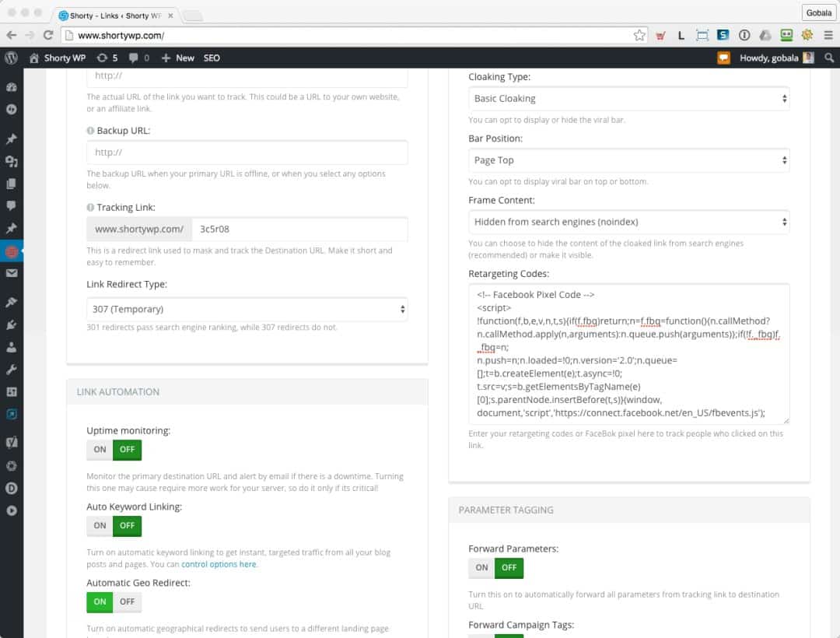Click the Comments speech bubble in sidebar

tap(11, 205)
